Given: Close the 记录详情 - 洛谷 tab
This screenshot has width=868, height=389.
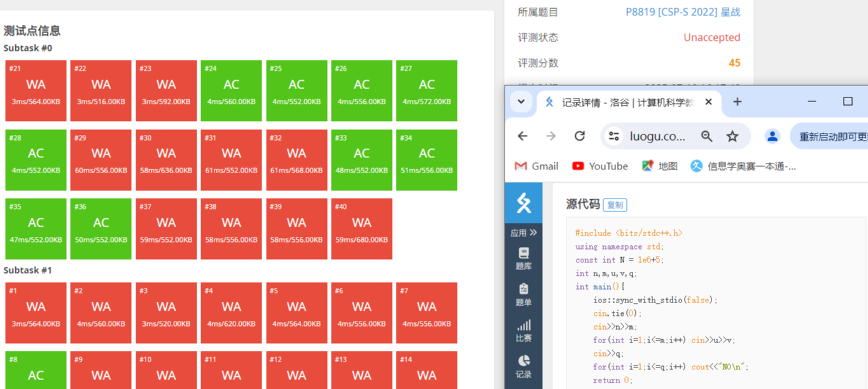Looking at the screenshot, I should click(708, 102).
